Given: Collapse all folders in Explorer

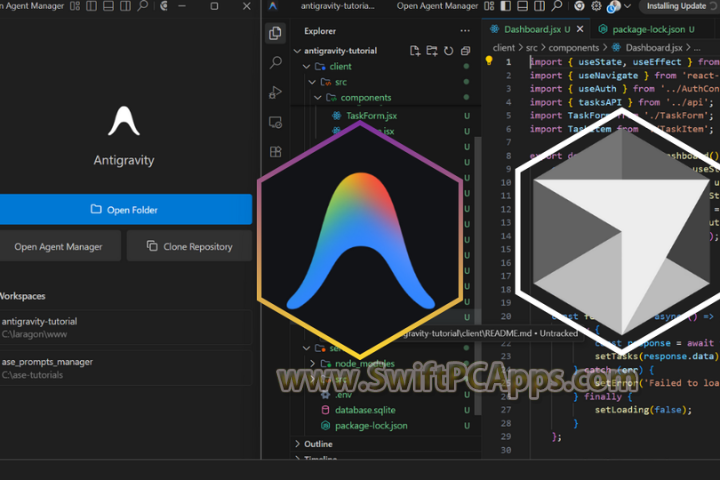Looking at the screenshot, I should [465, 51].
